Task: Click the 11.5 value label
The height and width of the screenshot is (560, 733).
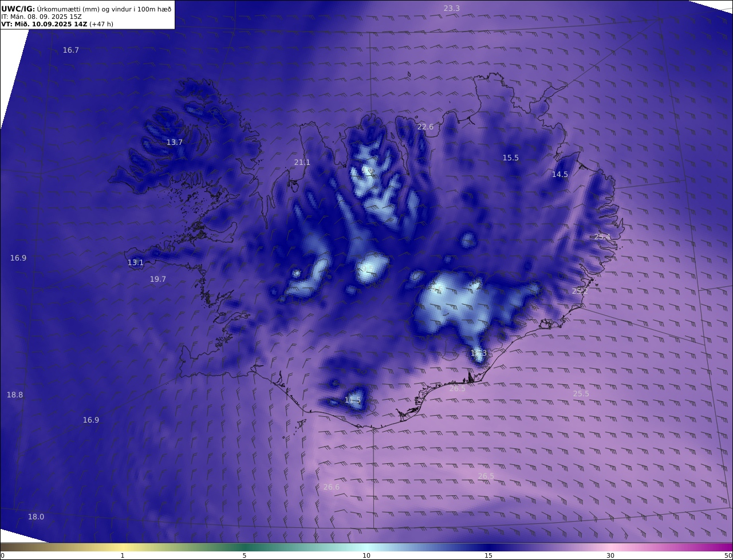Action: point(353,400)
